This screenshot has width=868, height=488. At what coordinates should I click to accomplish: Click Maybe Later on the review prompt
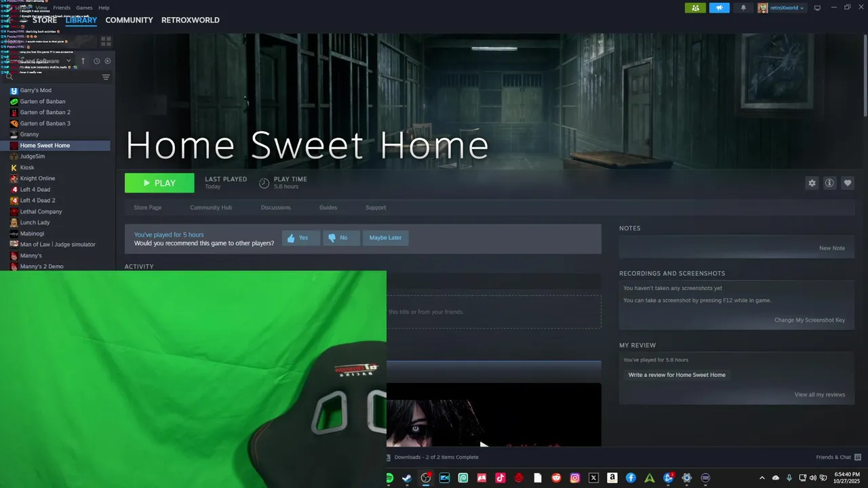click(x=386, y=238)
